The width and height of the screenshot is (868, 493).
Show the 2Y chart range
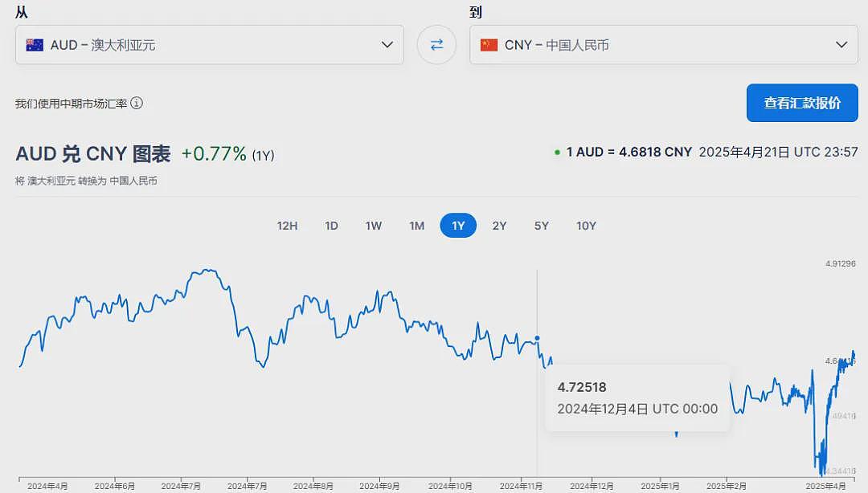coord(499,226)
